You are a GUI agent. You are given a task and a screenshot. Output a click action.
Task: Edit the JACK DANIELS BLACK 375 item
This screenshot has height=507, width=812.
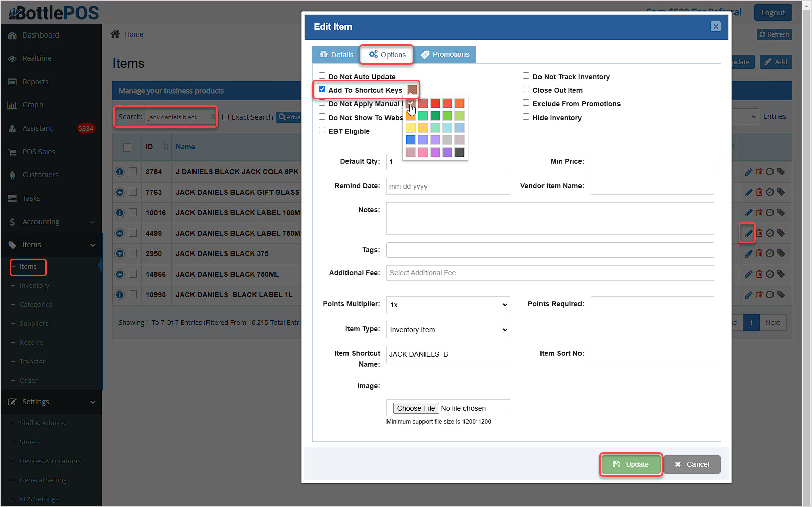[x=748, y=253]
